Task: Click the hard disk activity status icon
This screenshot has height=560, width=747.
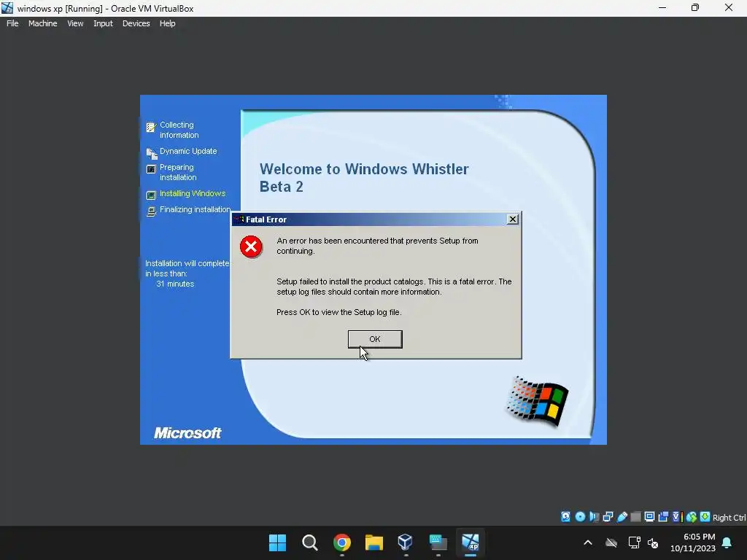Action: [x=565, y=517]
